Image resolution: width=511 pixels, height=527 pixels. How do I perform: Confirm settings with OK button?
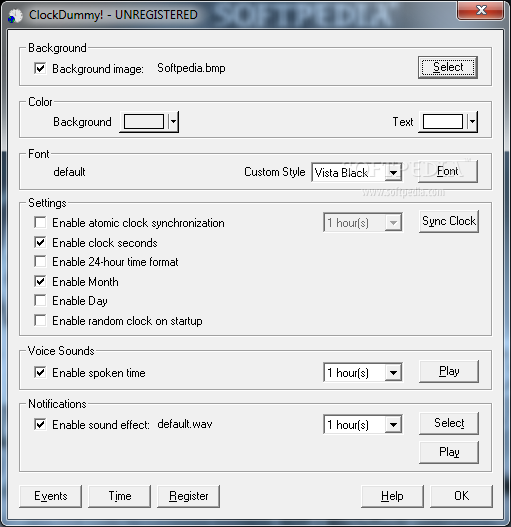(462, 496)
